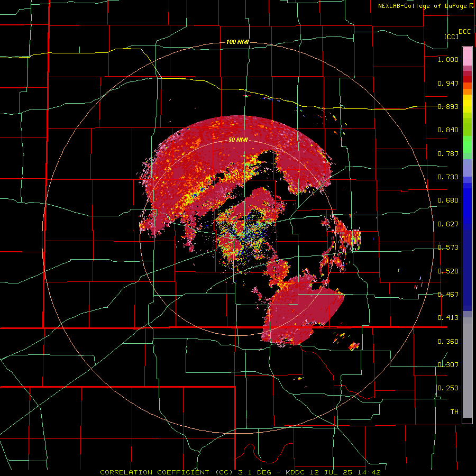This screenshot has width=476, height=476.
Task: Click the 0.893 scale value
Action: (448, 106)
